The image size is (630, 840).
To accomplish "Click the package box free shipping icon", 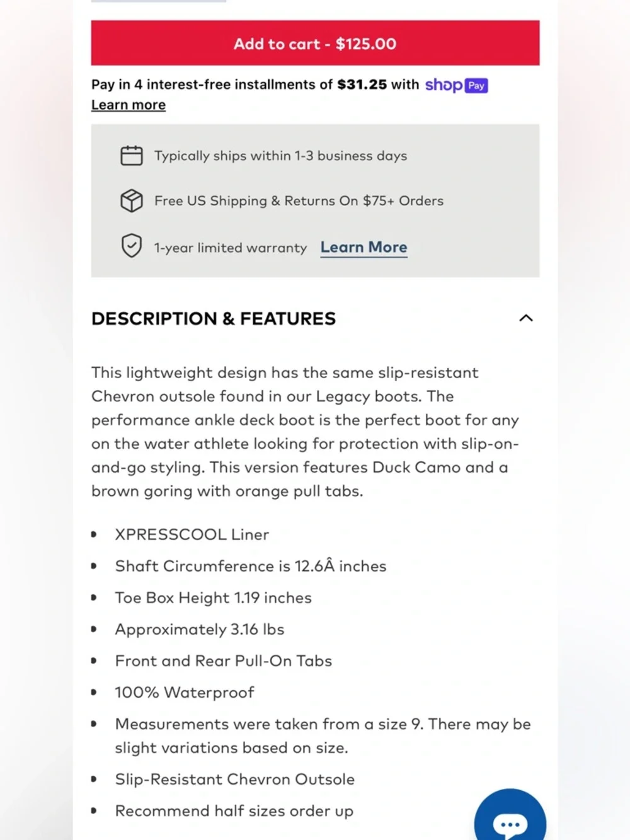I will click(x=132, y=200).
